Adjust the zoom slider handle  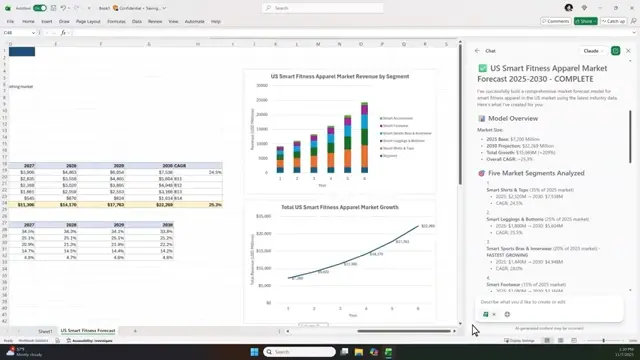point(603,340)
